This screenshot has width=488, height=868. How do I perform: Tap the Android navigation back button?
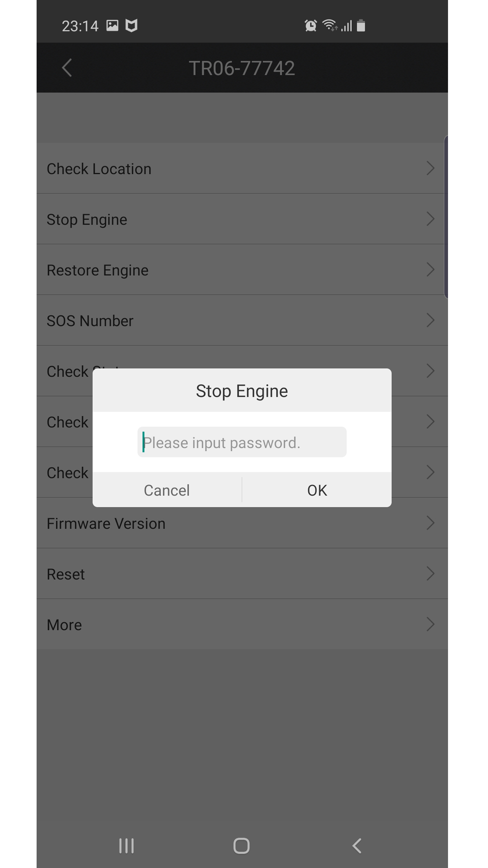(357, 846)
